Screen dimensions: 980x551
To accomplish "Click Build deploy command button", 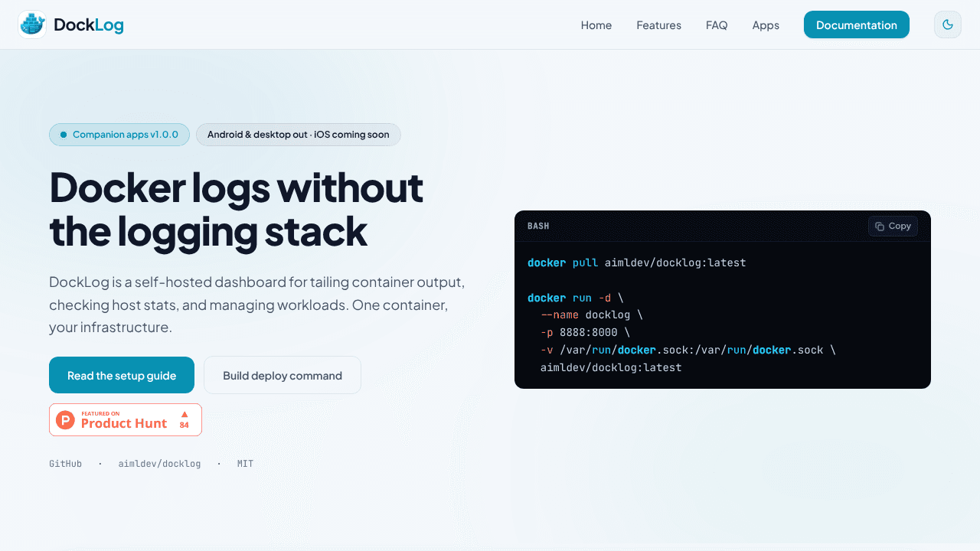I will 283,375.
